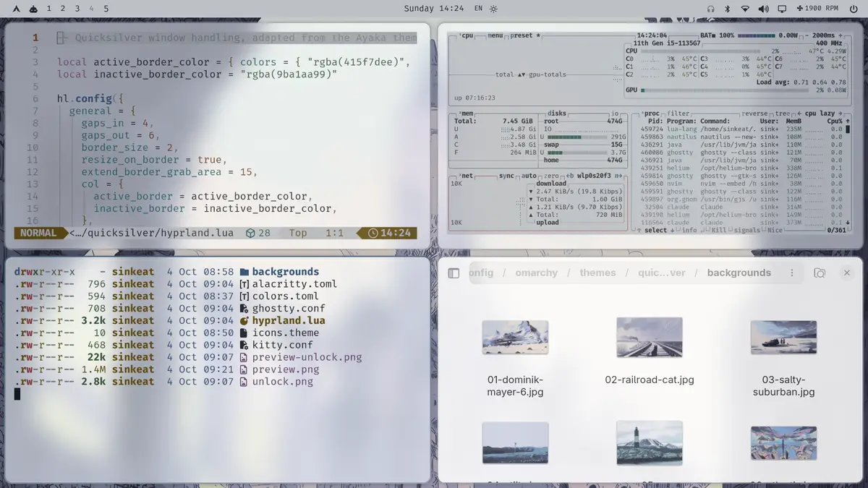Toggle io mode in btop disks

click(615, 114)
